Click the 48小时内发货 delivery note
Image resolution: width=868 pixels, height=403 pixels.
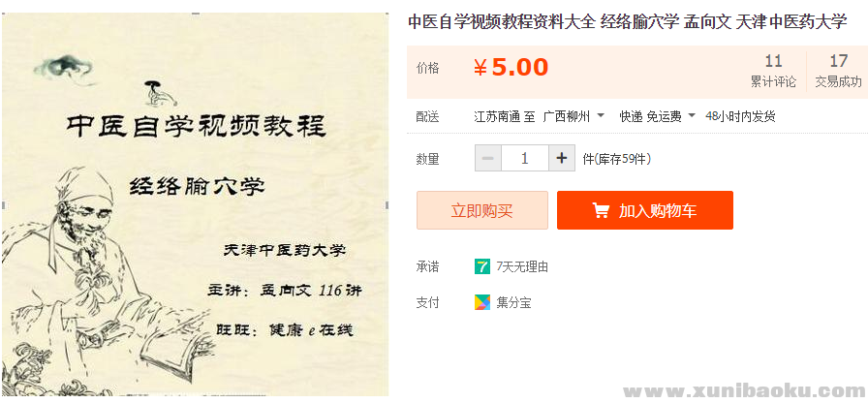(740, 116)
